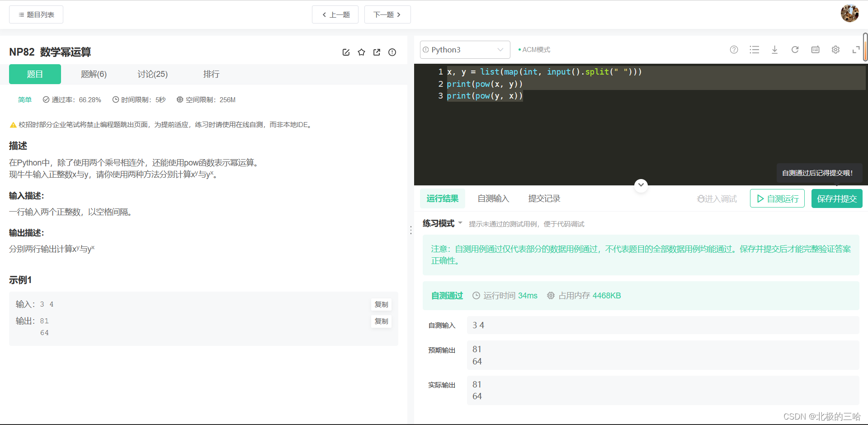
Task: Click the edit note icon beside title
Action: [346, 52]
